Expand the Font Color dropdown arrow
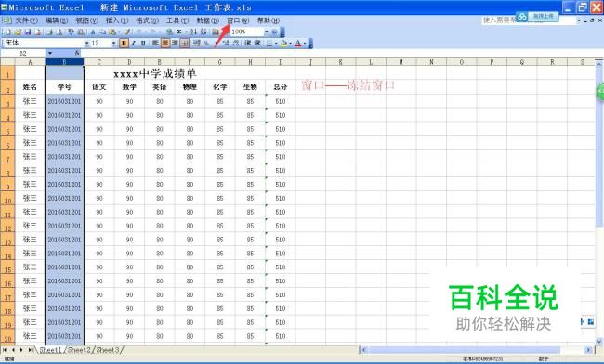Viewport: 604px width, 364px height. [x=305, y=43]
